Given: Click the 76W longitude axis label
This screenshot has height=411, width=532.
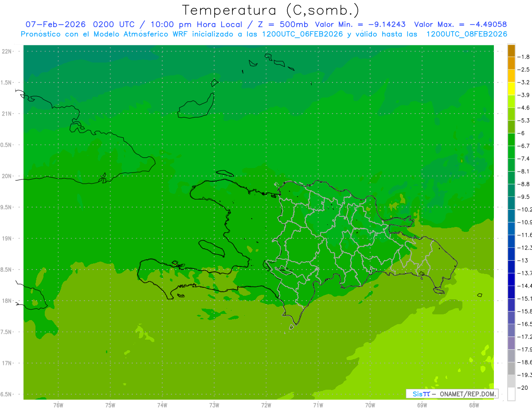Looking at the screenshot, I should (x=58, y=405).
